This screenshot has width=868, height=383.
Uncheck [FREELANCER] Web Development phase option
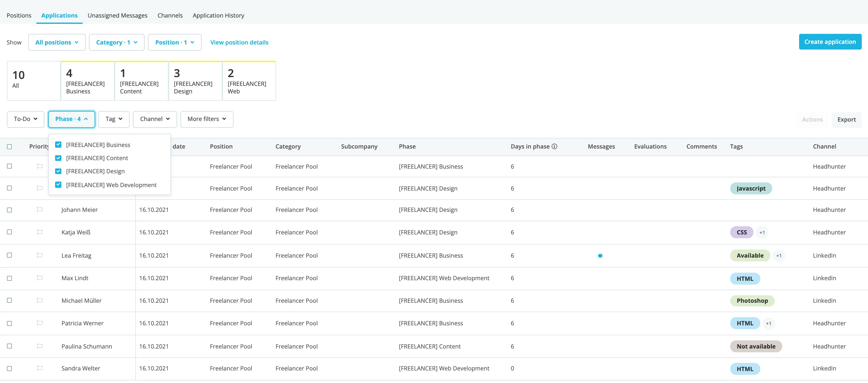58,185
